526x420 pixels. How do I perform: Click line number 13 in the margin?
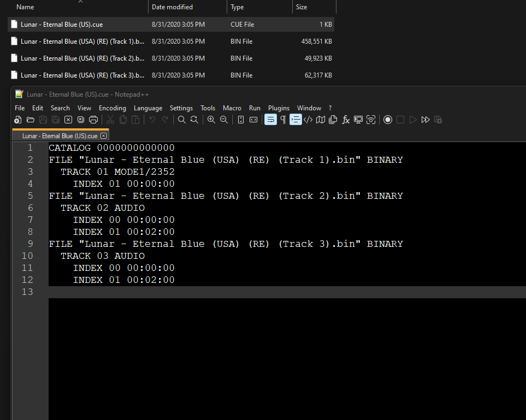pyautogui.click(x=27, y=292)
